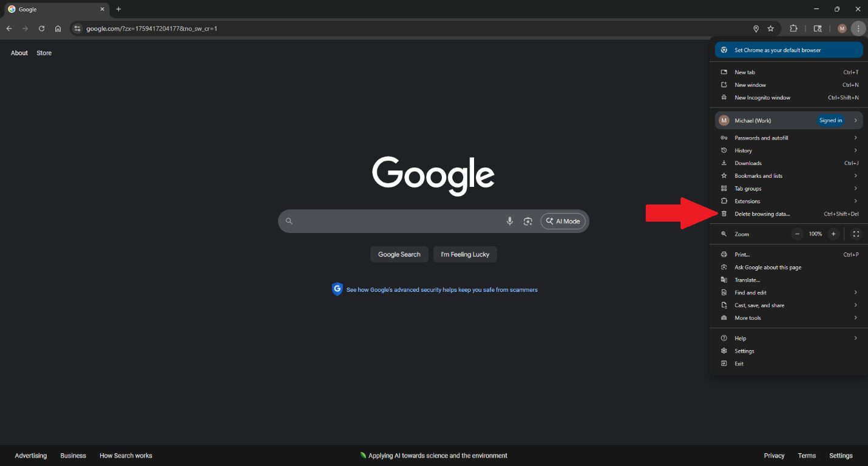Expand Passwords and autofill submenu
The image size is (868, 466).
point(788,138)
